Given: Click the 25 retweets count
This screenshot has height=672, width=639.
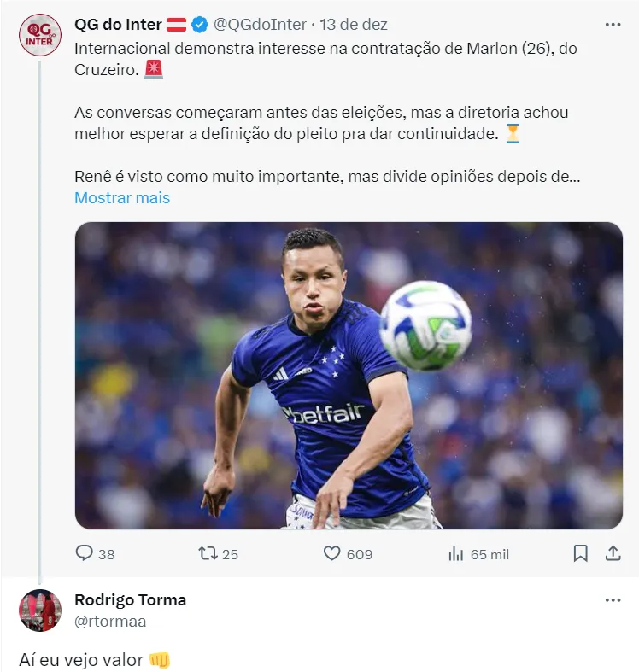Looking at the screenshot, I should [x=230, y=554].
